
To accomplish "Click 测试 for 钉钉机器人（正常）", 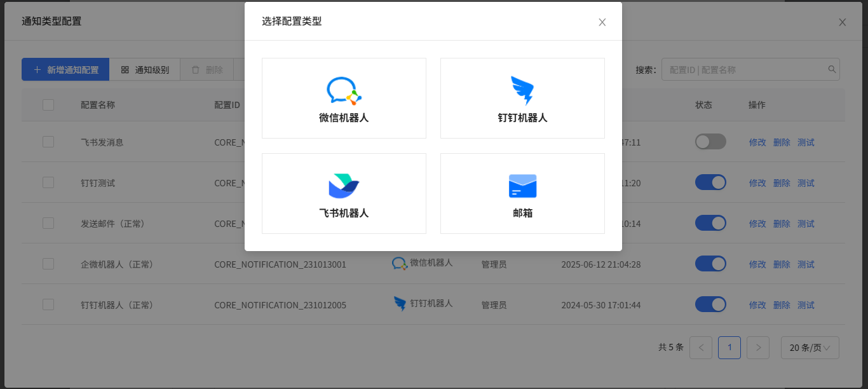I will (806, 305).
